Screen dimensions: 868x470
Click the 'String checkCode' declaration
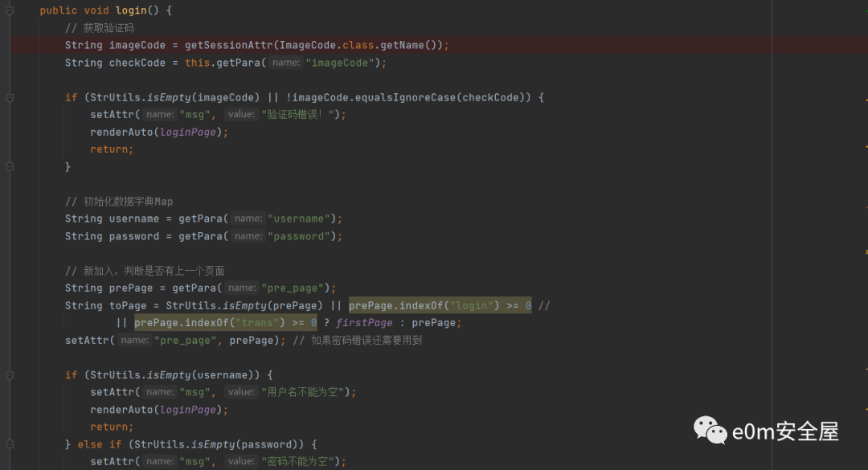[115, 63]
